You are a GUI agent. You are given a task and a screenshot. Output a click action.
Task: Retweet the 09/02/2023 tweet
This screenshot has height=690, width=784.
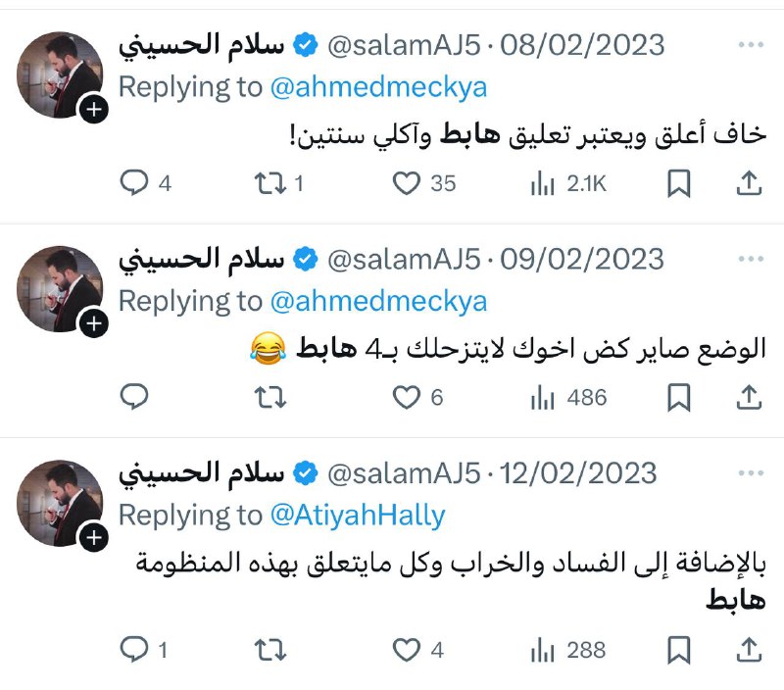270,398
